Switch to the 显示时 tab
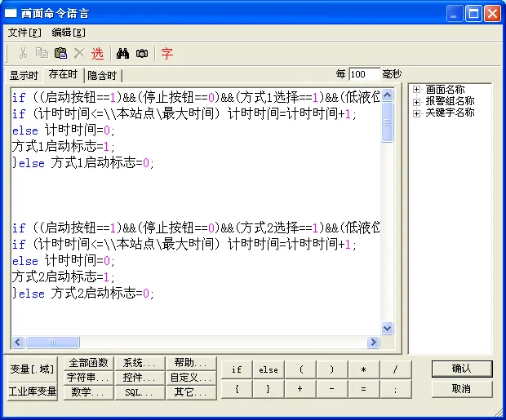This screenshot has height=420, width=506. 24,76
